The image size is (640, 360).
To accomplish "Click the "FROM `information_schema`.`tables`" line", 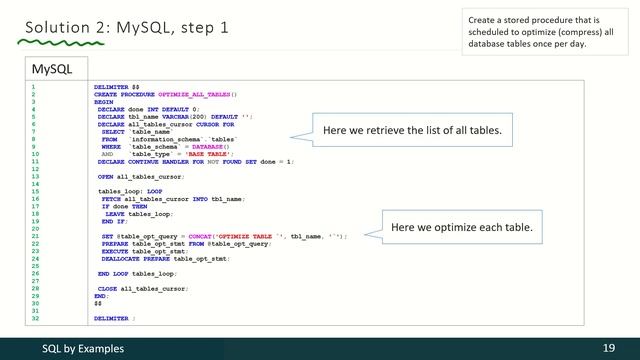I will click(x=169, y=139).
